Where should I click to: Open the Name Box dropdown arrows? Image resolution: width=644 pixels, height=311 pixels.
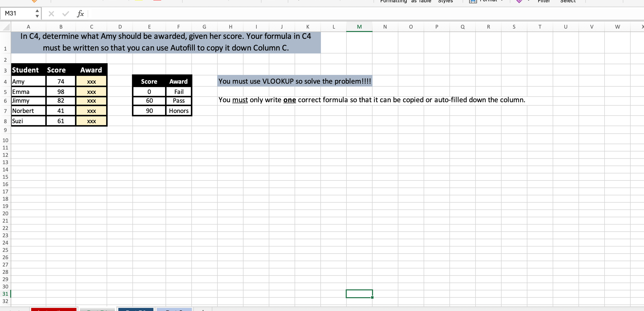[37, 14]
